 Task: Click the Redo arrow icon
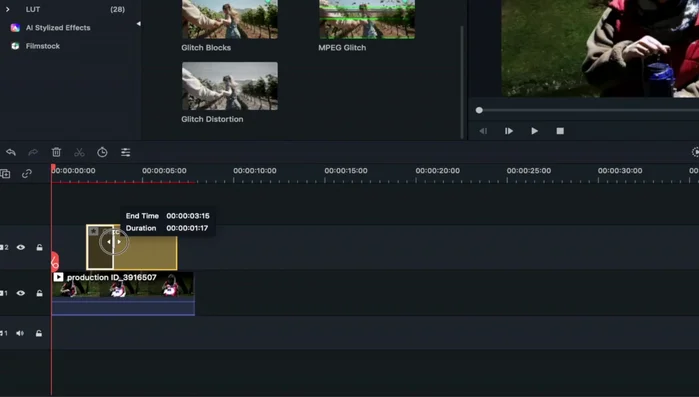[x=33, y=152]
